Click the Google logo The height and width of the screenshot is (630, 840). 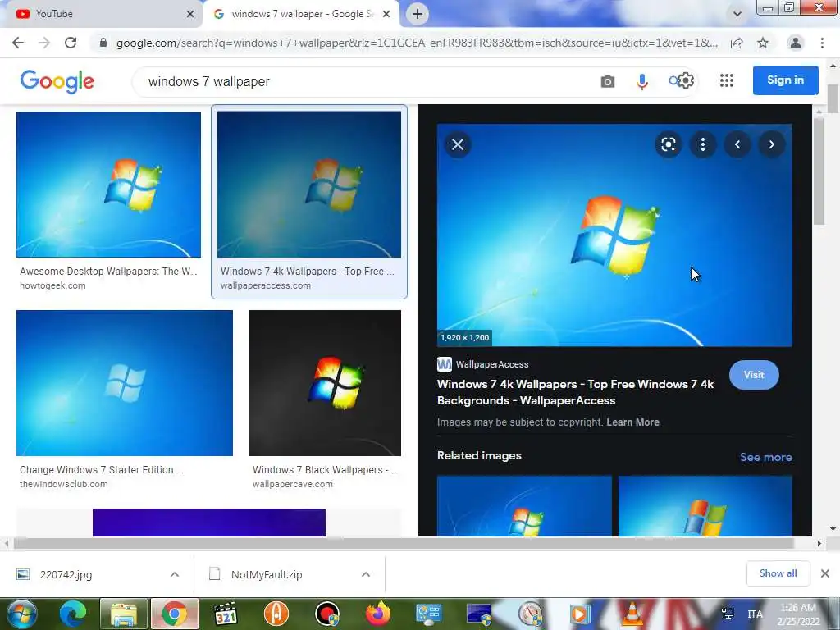click(x=57, y=81)
